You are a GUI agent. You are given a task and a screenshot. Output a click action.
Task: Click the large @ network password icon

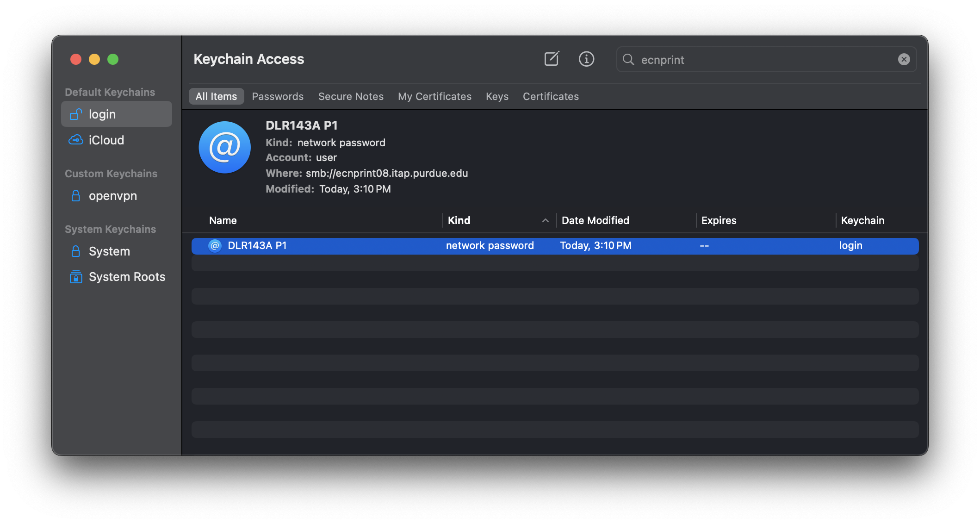(x=225, y=148)
